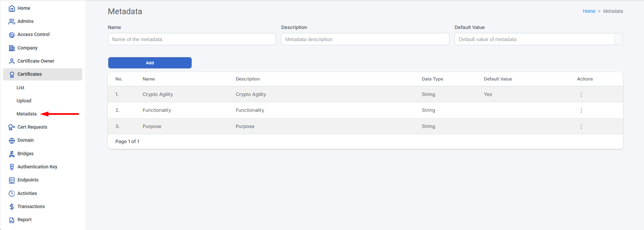Click the Report icon in the sidebar
Screen dimensions: 644x230
coord(12,220)
